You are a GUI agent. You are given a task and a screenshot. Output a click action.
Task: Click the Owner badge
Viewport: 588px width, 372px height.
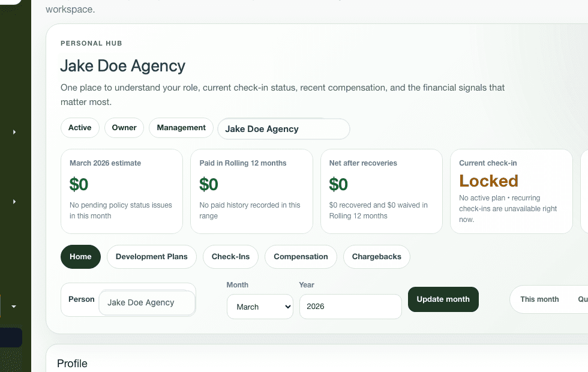coord(124,127)
